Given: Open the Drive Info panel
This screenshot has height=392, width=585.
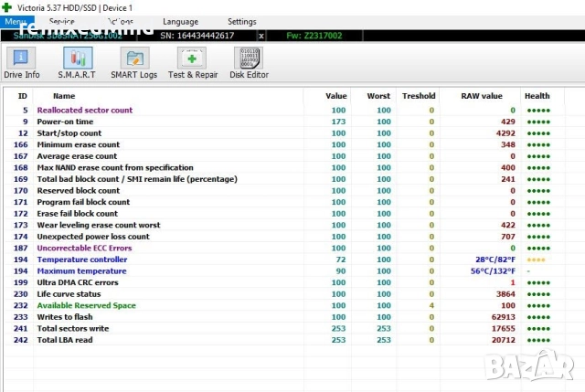Looking at the screenshot, I should pos(21,63).
